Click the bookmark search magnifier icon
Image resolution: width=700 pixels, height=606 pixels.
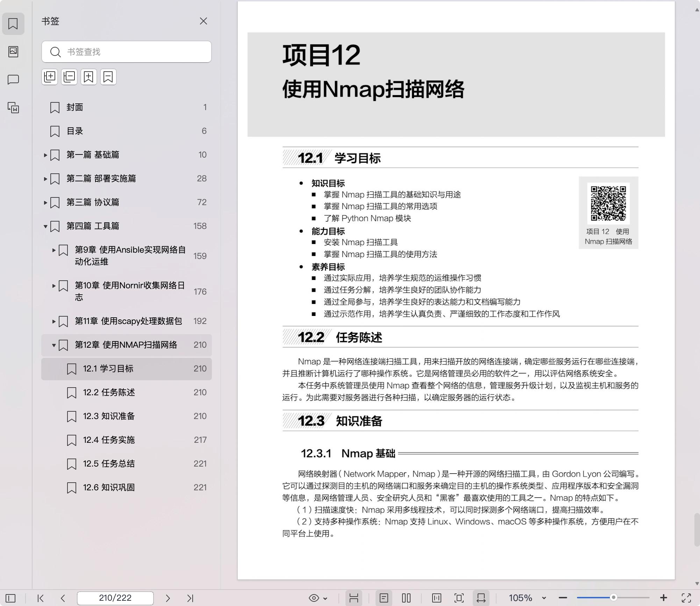coord(55,52)
